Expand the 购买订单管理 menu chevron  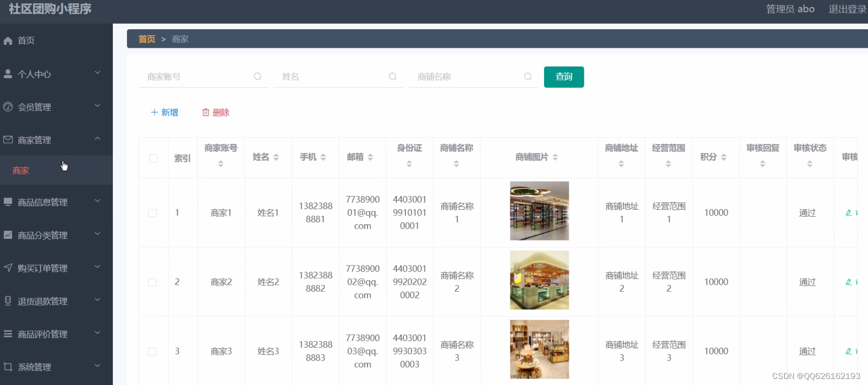point(98,267)
